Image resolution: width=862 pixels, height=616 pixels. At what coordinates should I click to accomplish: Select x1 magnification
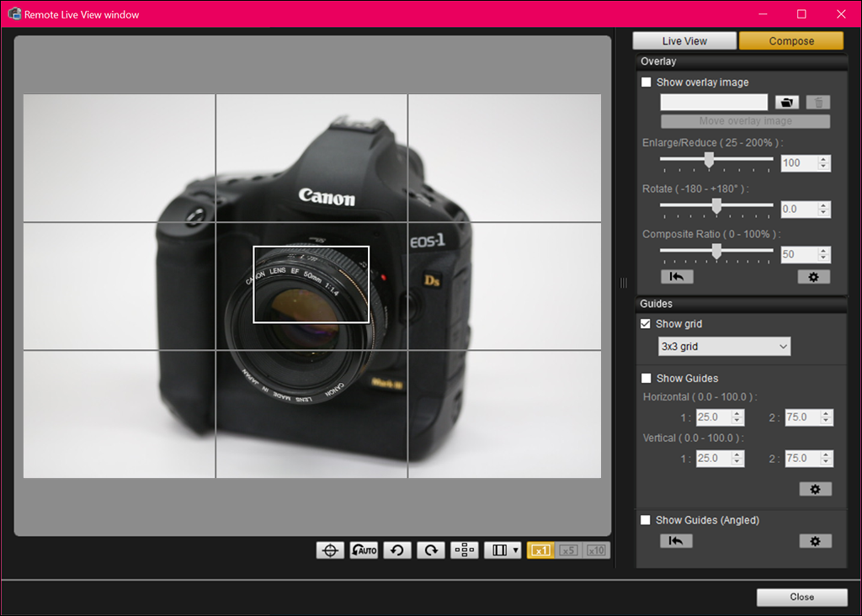540,550
